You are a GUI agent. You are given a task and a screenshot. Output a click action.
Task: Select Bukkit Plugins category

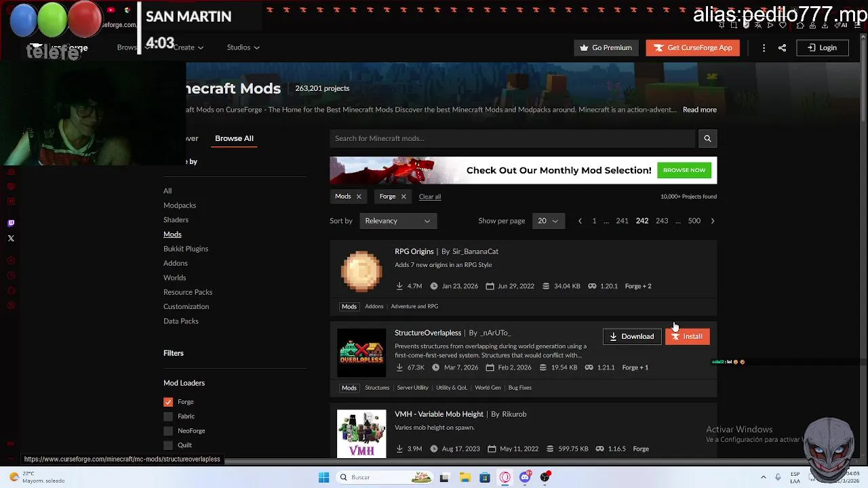(x=186, y=249)
